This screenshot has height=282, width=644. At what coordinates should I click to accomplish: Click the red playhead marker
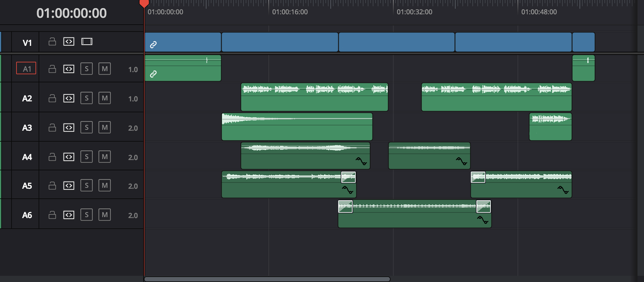tap(144, 4)
